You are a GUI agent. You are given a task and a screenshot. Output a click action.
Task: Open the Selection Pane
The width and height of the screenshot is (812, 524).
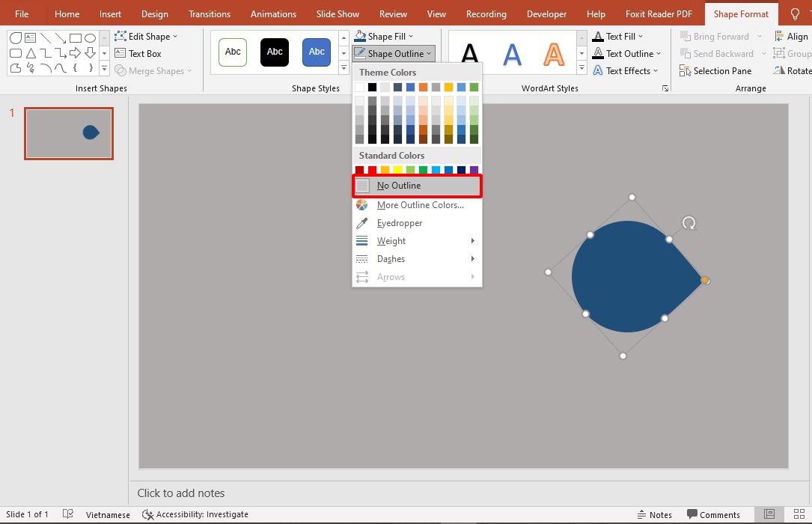pyautogui.click(x=716, y=70)
